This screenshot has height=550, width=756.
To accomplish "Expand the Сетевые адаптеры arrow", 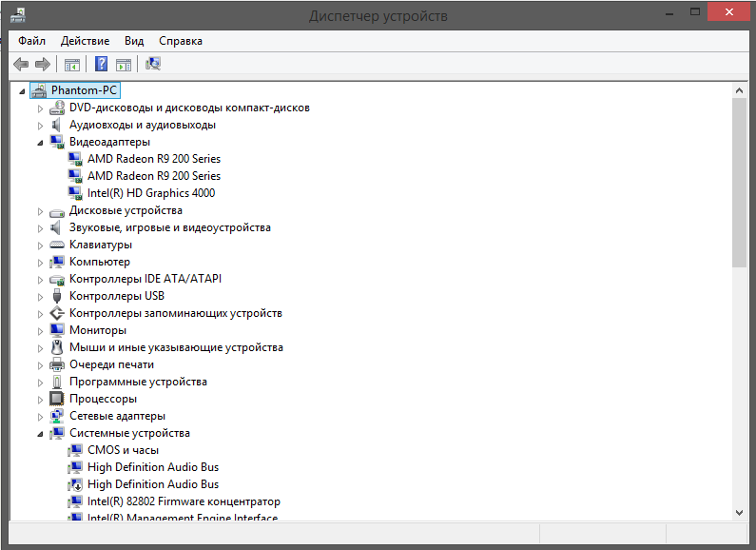I will (40, 417).
